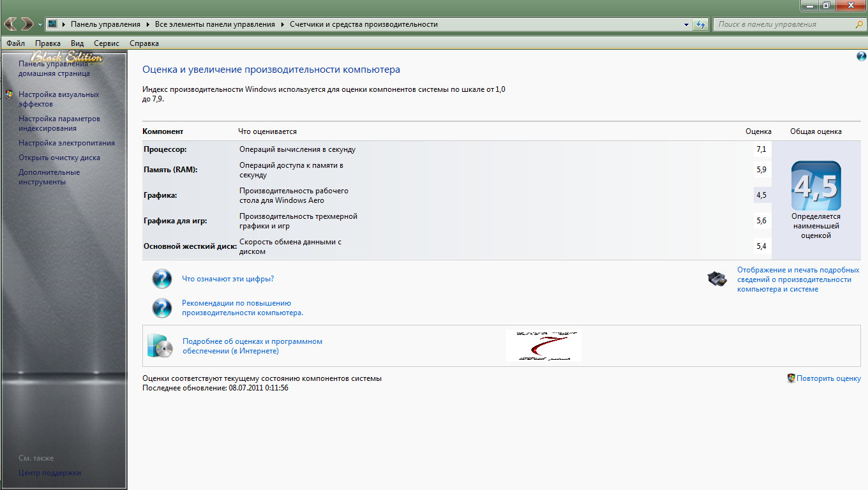Select Основной жесткий диск row label
The height and width of the screenshot is (490, 868).
click(190, 246)
